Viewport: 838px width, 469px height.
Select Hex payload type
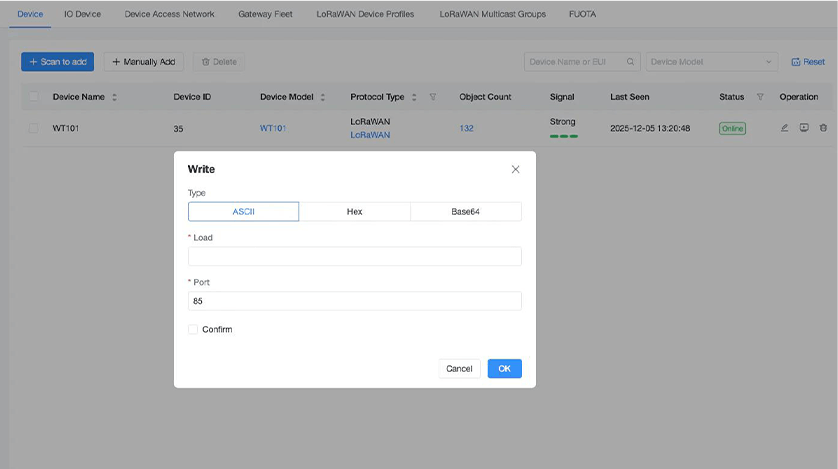[x=354, y=212]
